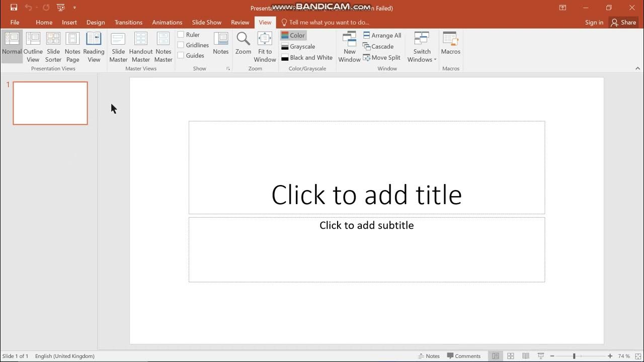Open Slide Master view
Image resolution: width=644 pixels, height=362 pixels.
118,46
